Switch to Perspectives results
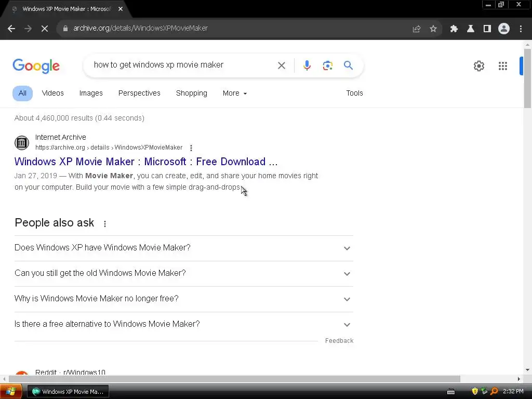 tap(139, 94)
